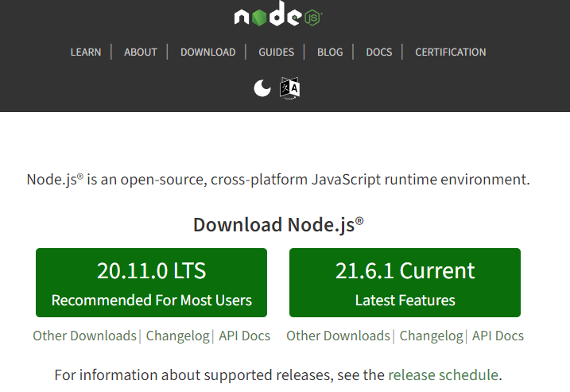This screenshot has width=570, height=392.
Task: Click the 'Download Node.js' heading
Action: 278,225
